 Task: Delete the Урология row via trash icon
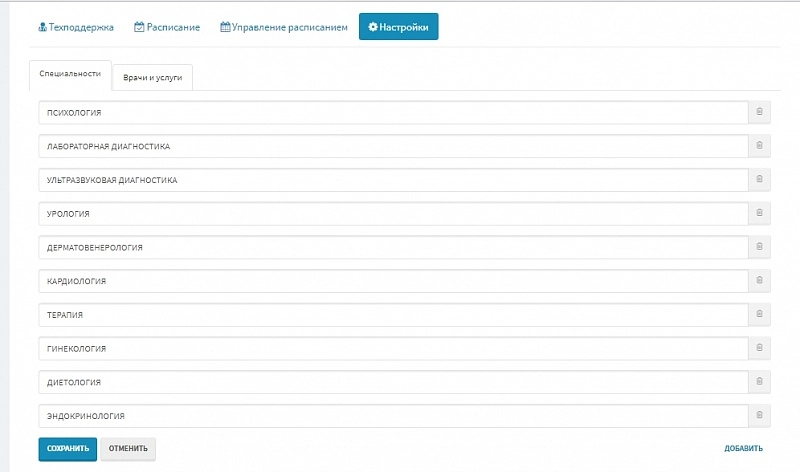pyautogui.click(x=759, y=213)
